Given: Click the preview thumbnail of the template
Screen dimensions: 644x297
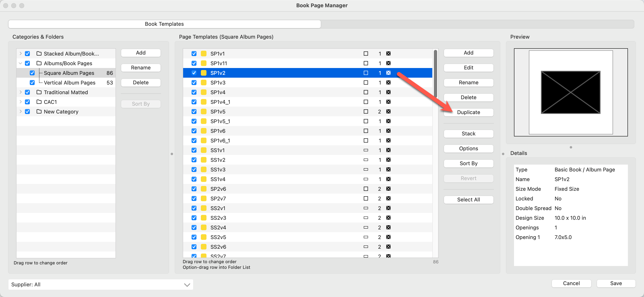Looking at the screenshot, I should 571,92.
